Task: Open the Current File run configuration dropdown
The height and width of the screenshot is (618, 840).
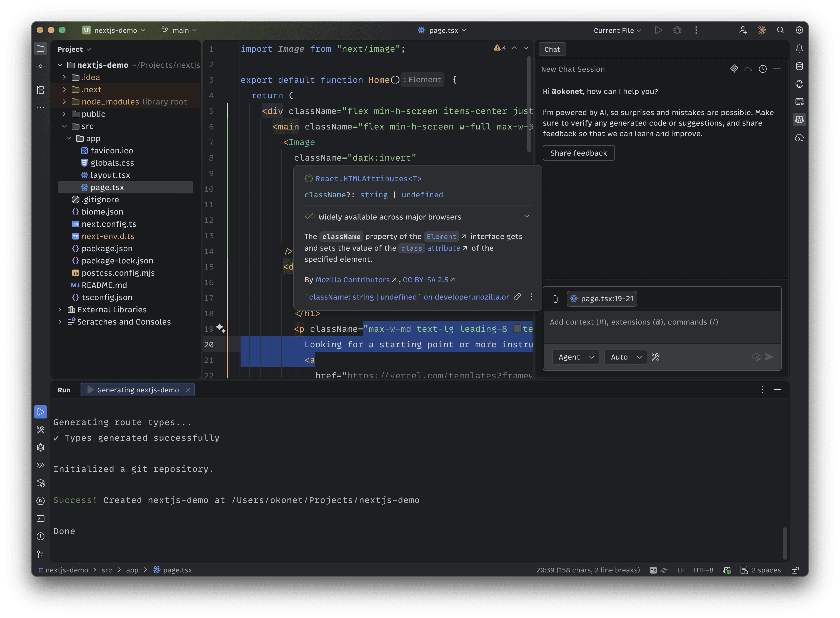Action: click(617, 30)
